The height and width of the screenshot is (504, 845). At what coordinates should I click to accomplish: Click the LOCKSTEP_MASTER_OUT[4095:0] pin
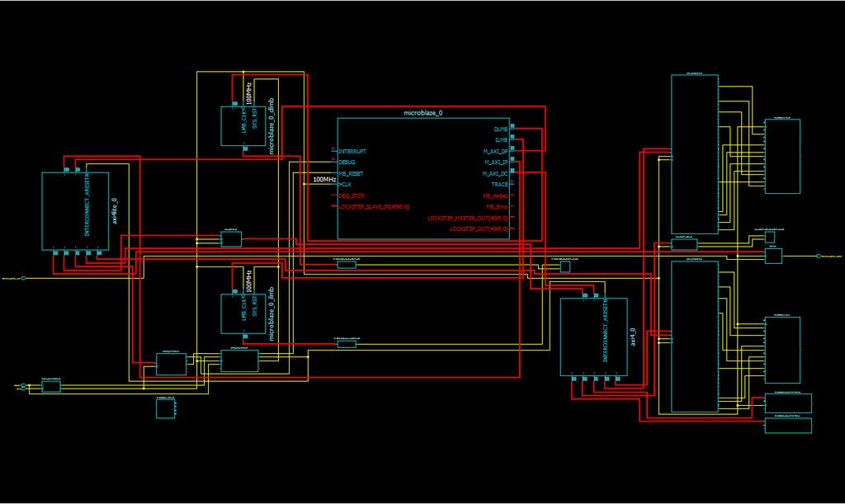click(468, 218)
